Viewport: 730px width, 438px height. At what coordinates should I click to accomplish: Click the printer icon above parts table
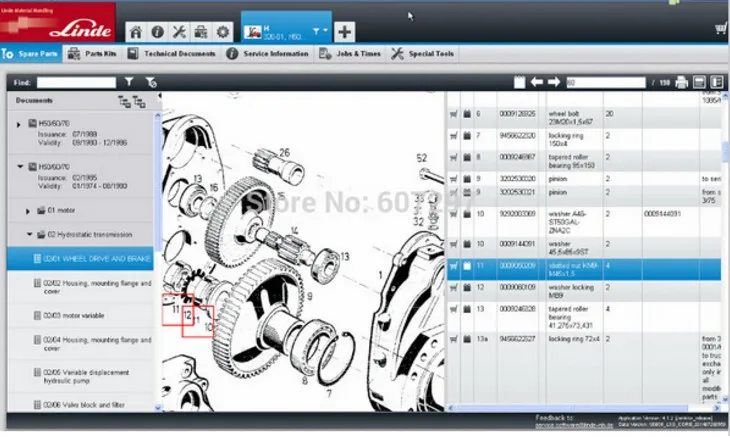[x=682, y=82]
